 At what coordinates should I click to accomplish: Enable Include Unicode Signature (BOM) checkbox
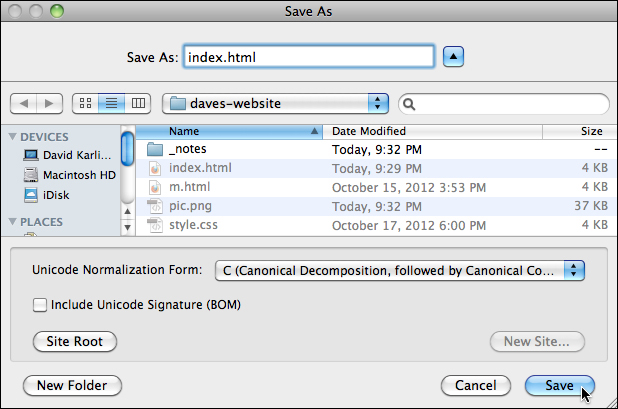[41, 305]
